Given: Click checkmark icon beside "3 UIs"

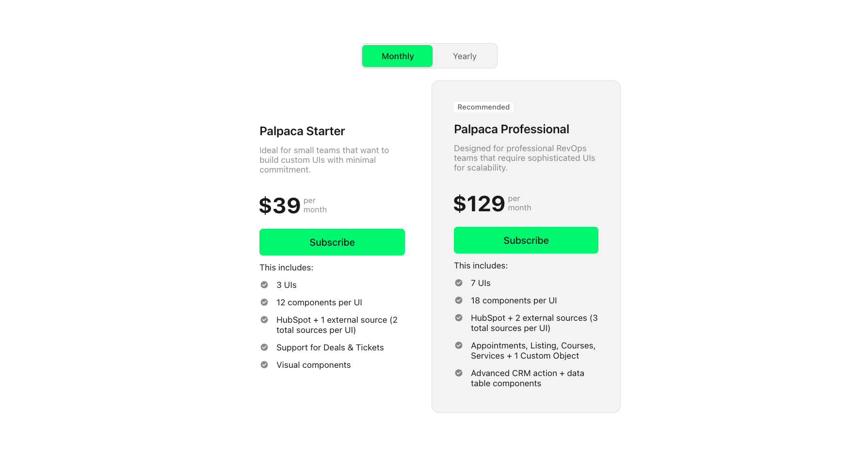Looking at the screenshot, I should tap(264, 285).
